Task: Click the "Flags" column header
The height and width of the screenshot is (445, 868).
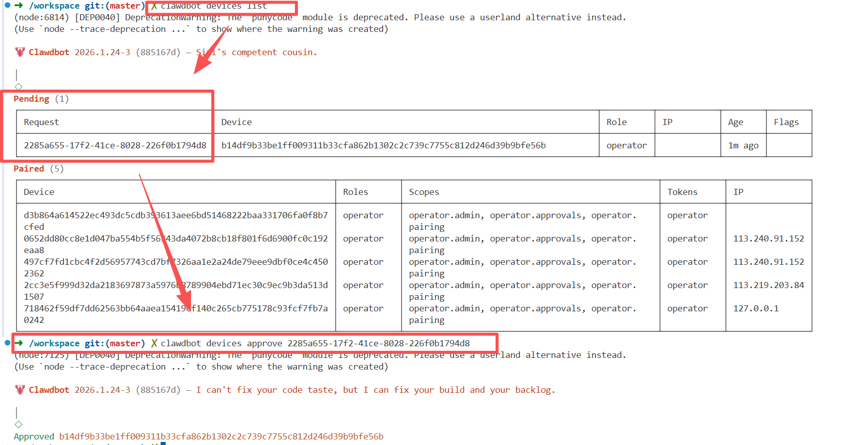Action: (x=786, y=122)
